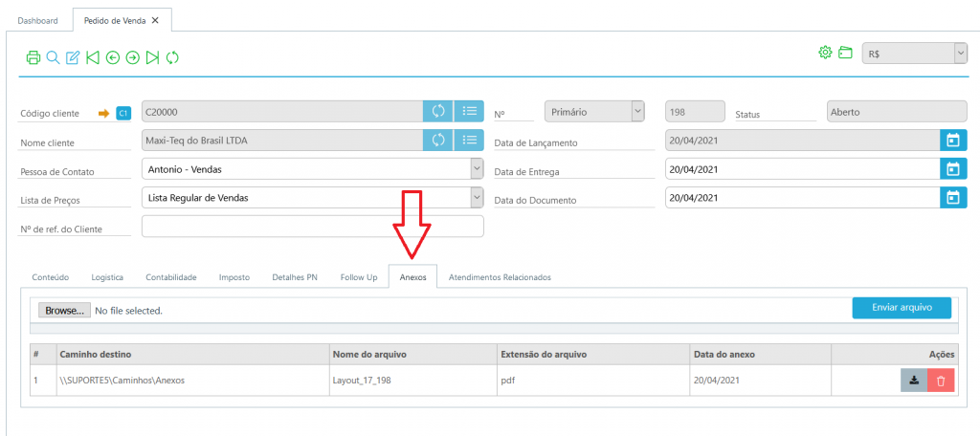
Task: Go to next record arrow icon
Action: pos(133,57)
